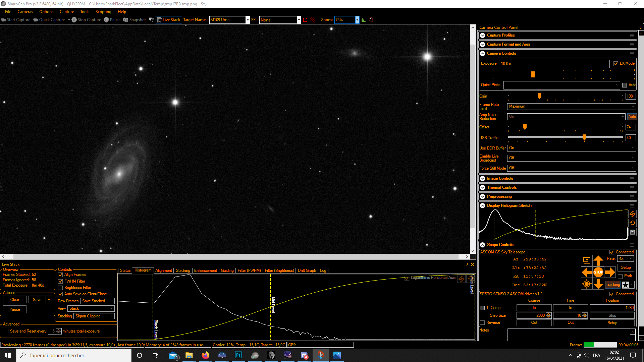The height and width of the screenshot is (362, 644).
Task: Open Photoshop from the Windows taskbar
Action: coord(238,355)
